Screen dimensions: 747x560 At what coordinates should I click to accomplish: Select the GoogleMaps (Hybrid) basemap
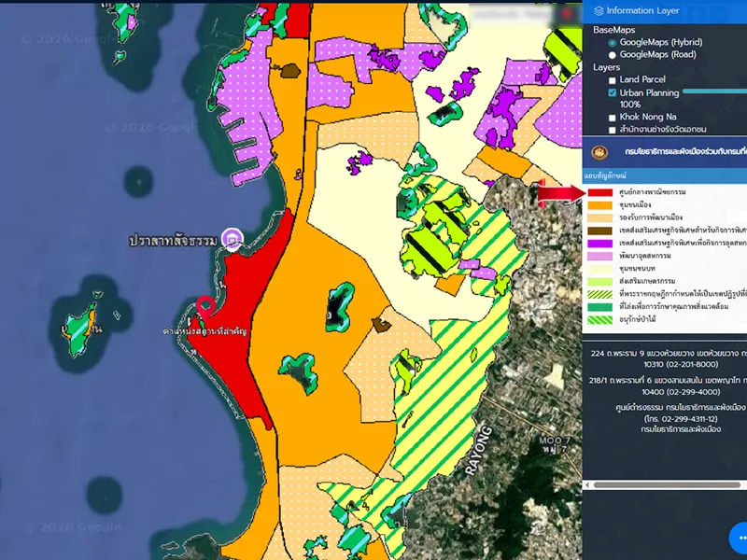coord(613,42)
